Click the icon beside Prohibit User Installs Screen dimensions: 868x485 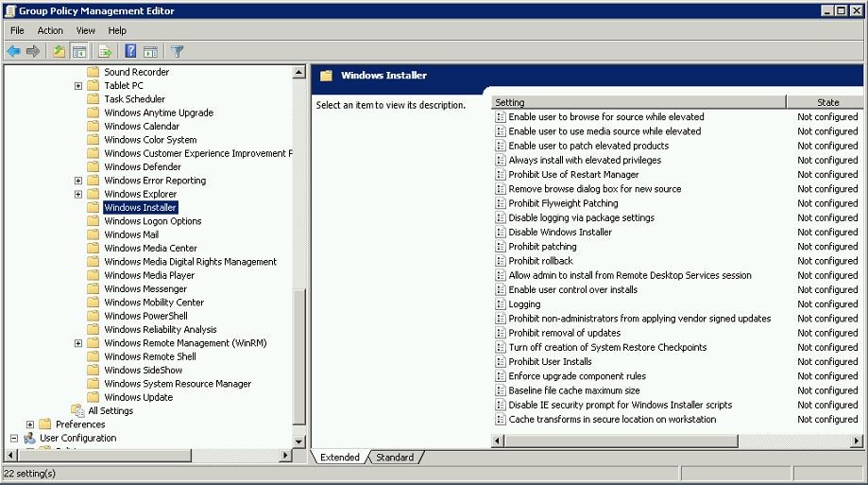pyautogui.click(x=500, y=362)
